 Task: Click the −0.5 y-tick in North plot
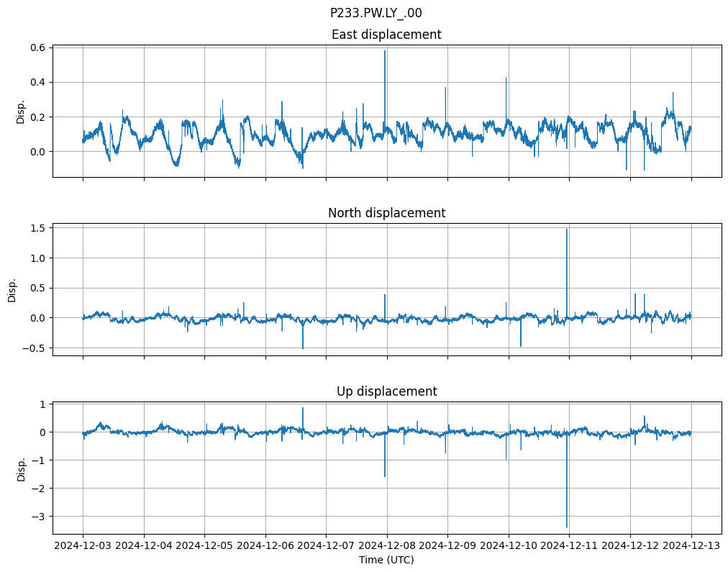(35, 348)
